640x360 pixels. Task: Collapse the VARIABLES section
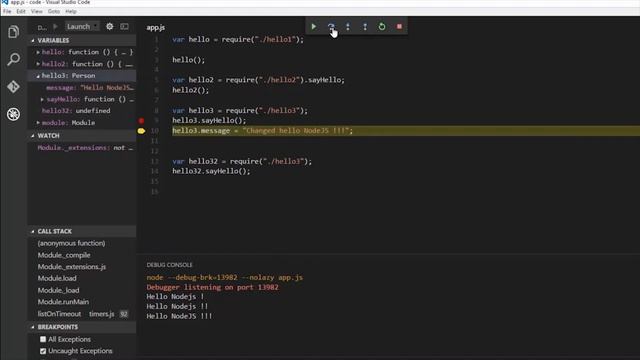point(33,40)
